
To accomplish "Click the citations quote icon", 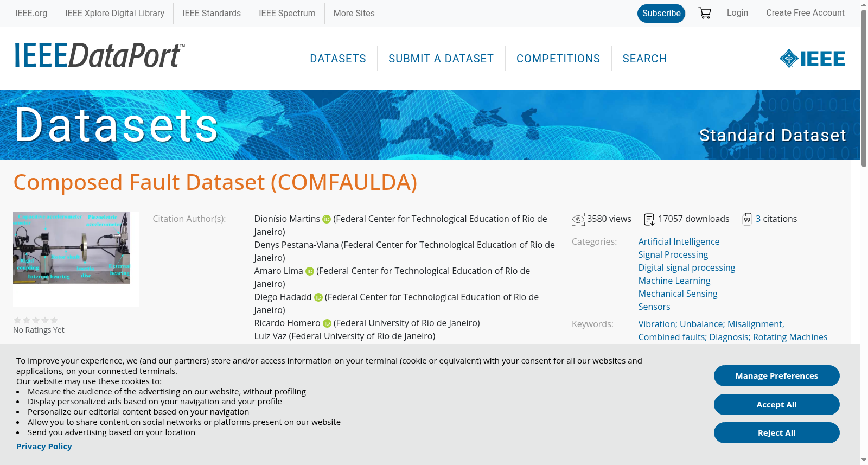I will [x=747, y=219].
